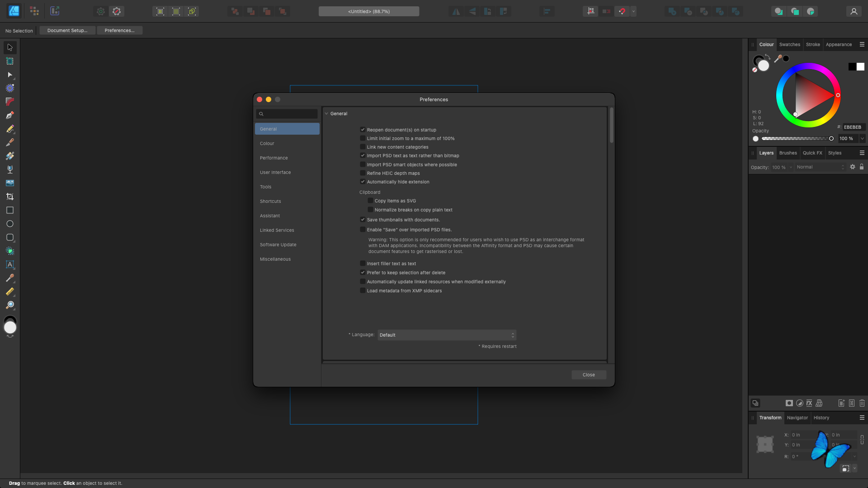Toggle Save thumbnails with documents
Screen dimensions: 868x488
tap(363, 220)
